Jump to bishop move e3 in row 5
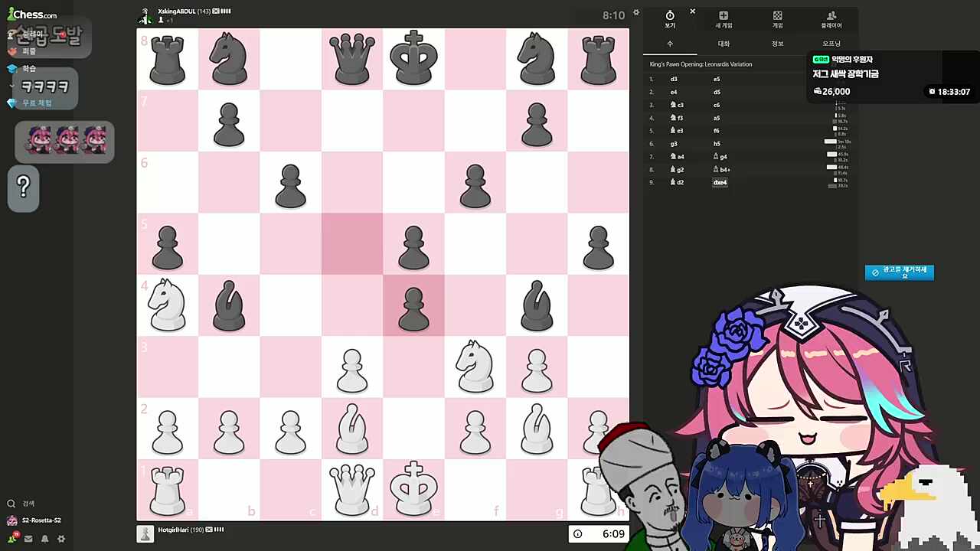980x551 pixels. coord(677,131)
